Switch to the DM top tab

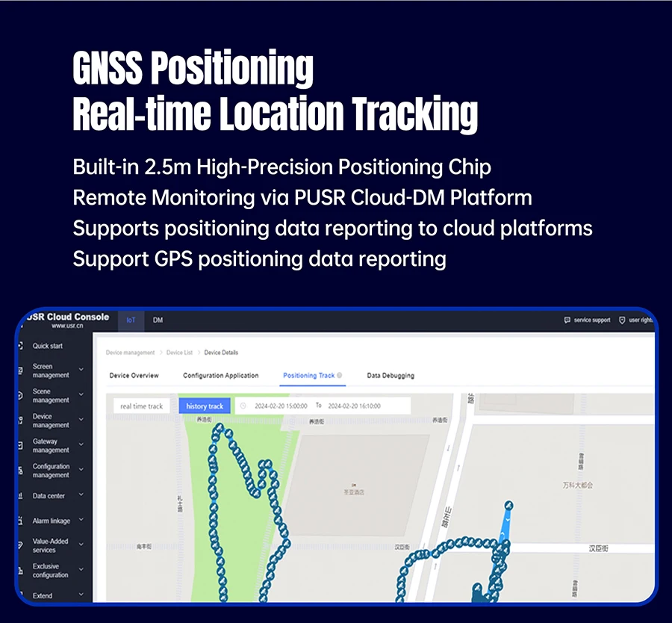tap(158, 320)
